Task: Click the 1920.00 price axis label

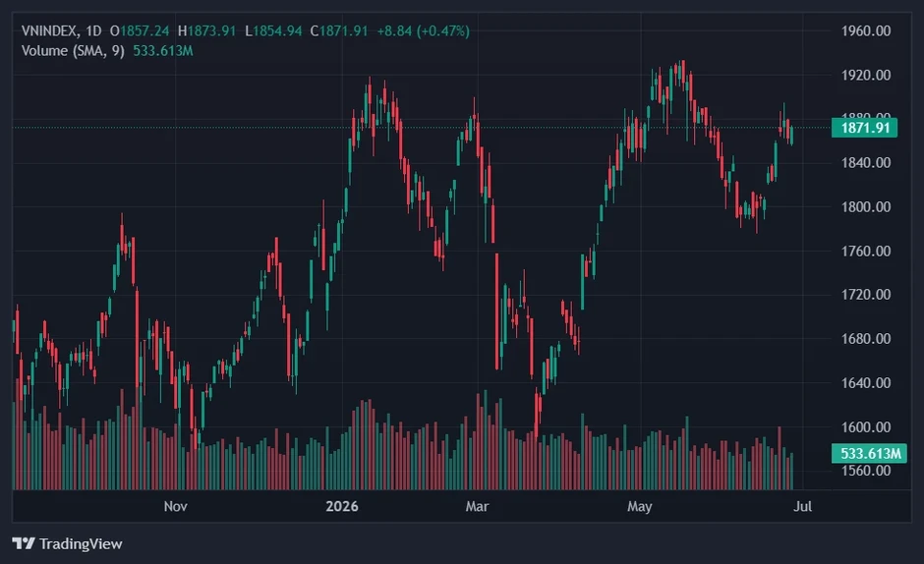Action: 866,75
